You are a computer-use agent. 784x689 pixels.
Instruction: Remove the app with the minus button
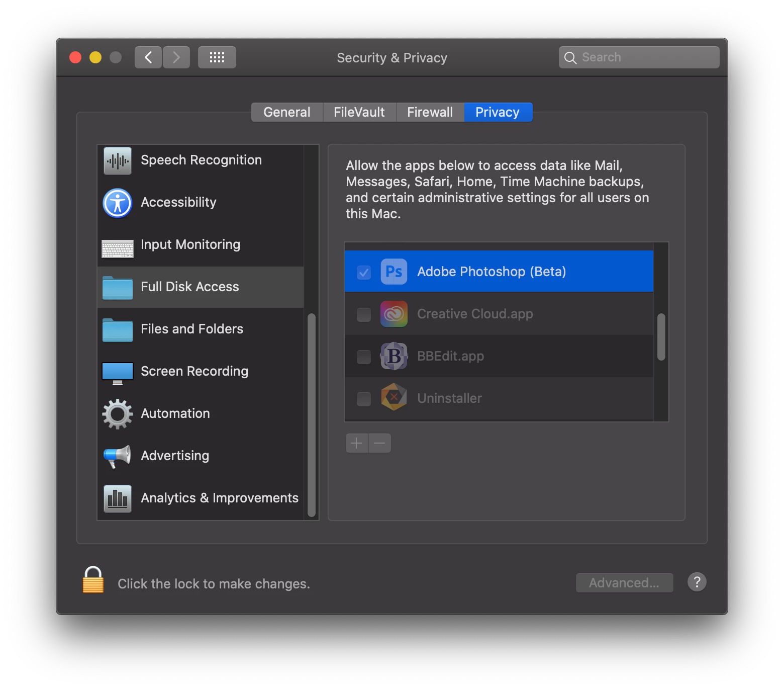380,443
